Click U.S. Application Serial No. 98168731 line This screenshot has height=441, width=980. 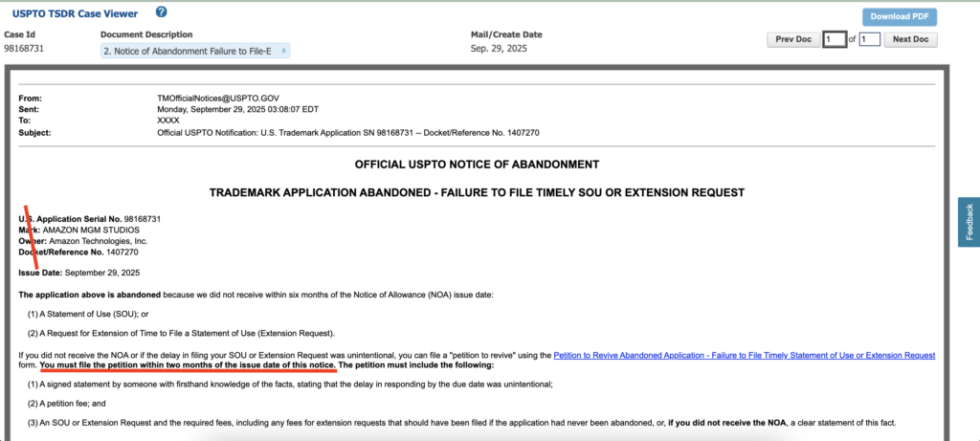click(x=90, y=219)
